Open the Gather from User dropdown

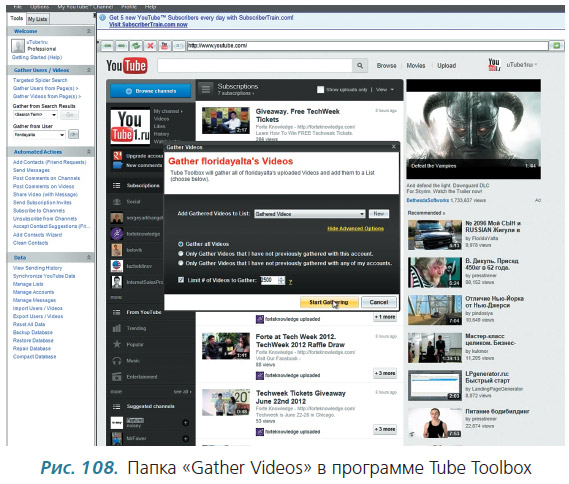point(39,135)
